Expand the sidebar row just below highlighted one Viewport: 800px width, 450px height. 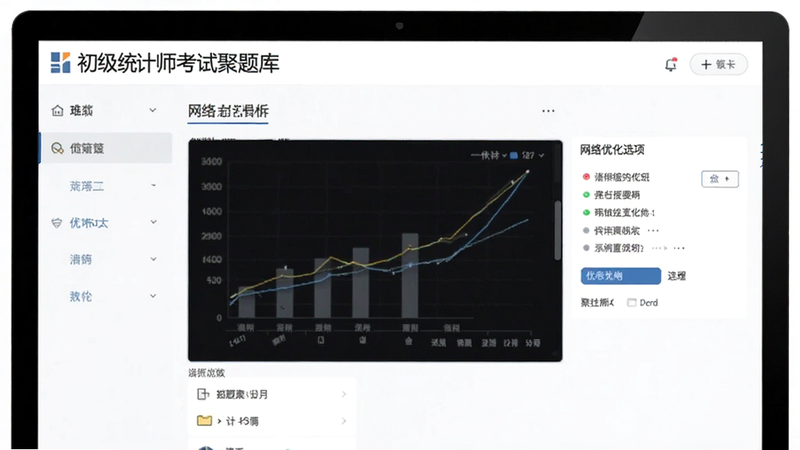[154, 186]
